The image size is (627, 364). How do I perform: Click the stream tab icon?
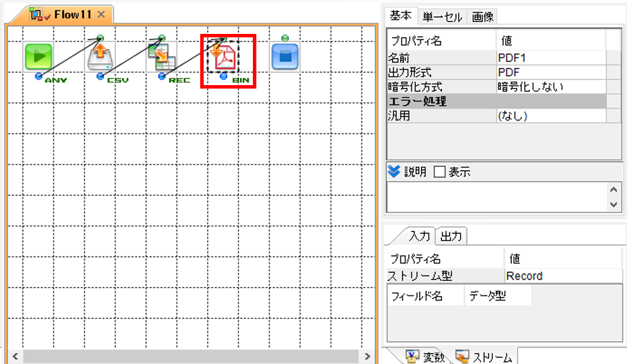[x=462, y=356]
